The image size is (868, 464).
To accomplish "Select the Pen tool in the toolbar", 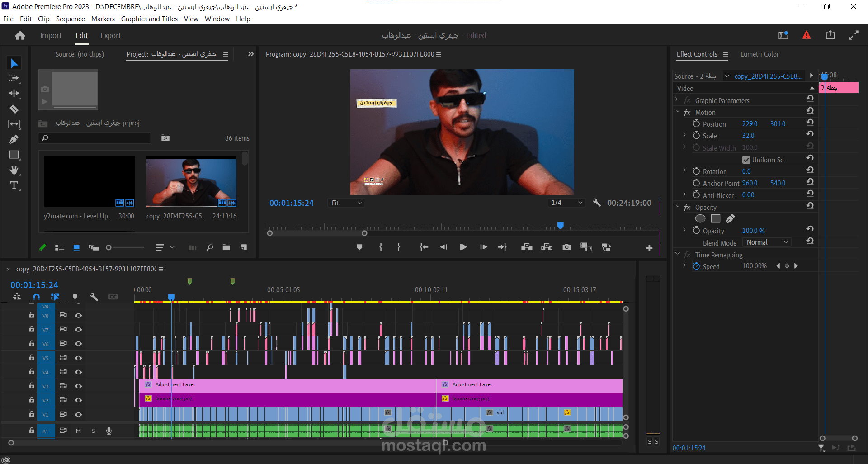I will pyautogui.click(x=14, y=139).
